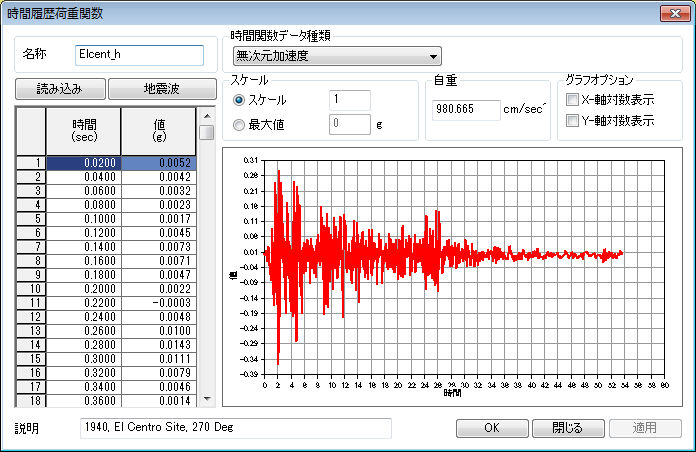Select value cell 0.0079
The image size is (696, 452).
(x=159, y=373)
